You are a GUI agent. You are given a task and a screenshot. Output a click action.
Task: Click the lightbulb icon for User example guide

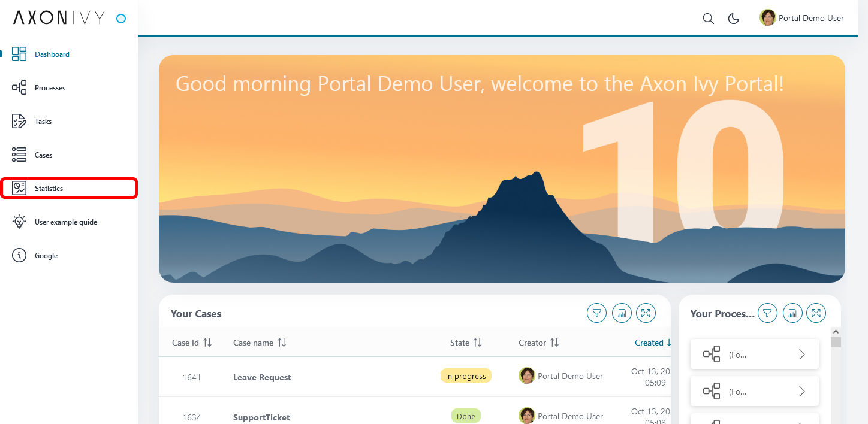coord(19,222)
